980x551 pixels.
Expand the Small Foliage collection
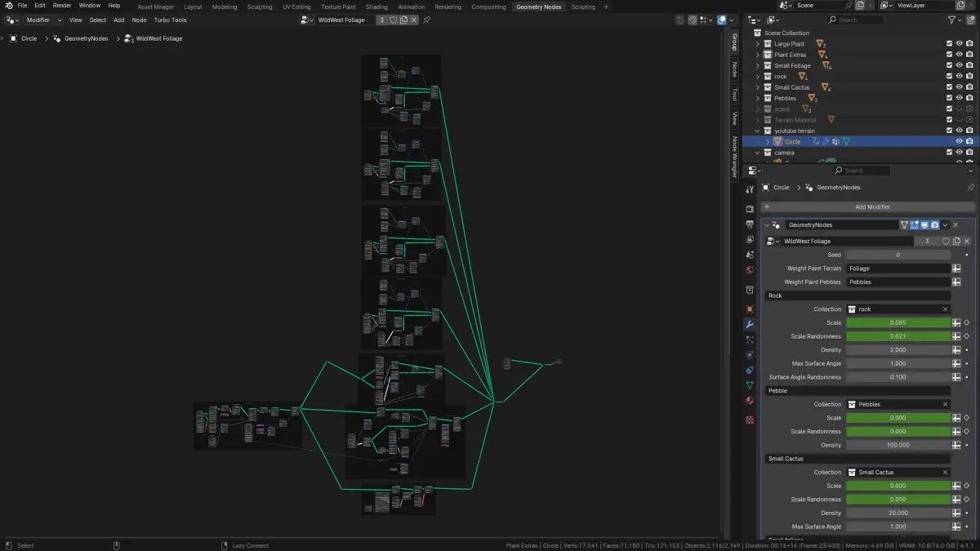(758, 65)
